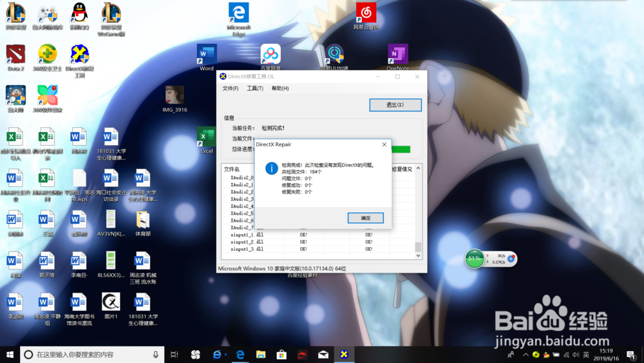The image size is (644, 363).
Task: Open Task View from the taskbar
Action: click(174, 355)
